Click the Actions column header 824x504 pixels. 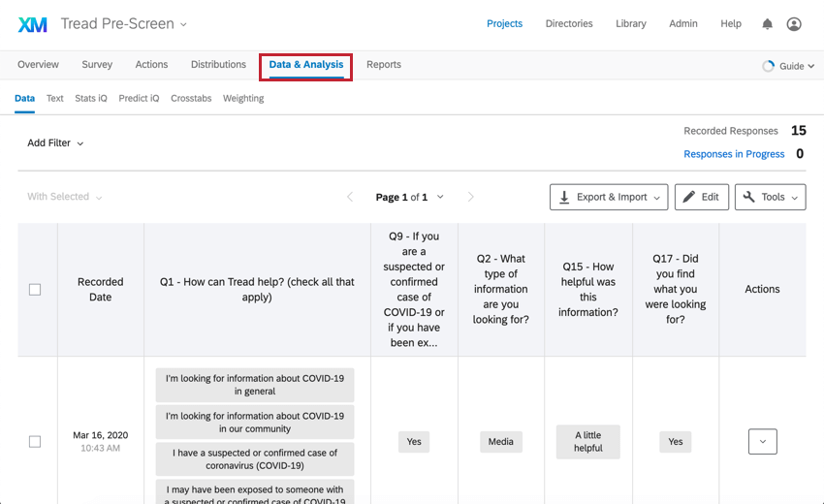(762, 290)
